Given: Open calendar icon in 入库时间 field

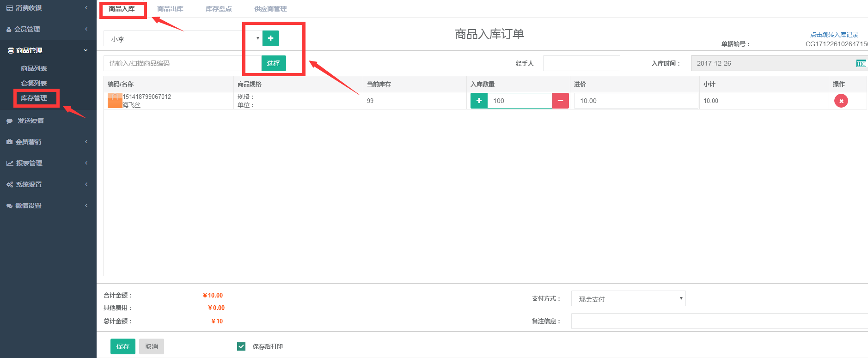Looking at the screenshot, I should click(861, 63).
